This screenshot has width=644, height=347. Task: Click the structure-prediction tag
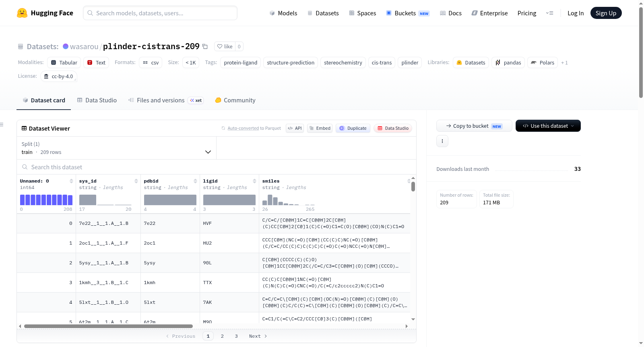[x=291, y=62]
